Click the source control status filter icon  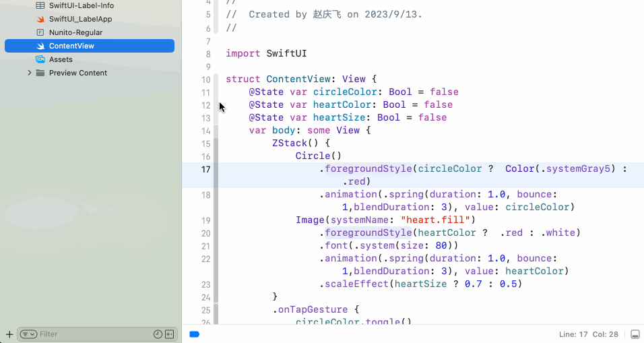pos(170,334)
